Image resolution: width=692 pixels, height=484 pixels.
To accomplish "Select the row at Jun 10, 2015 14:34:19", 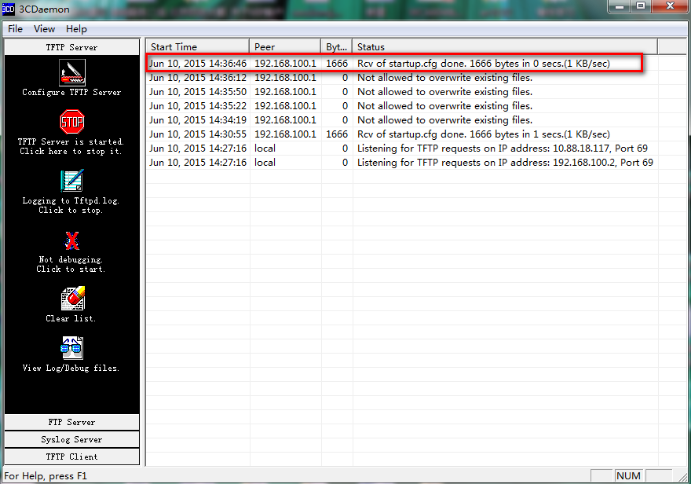I will [402, 120].
